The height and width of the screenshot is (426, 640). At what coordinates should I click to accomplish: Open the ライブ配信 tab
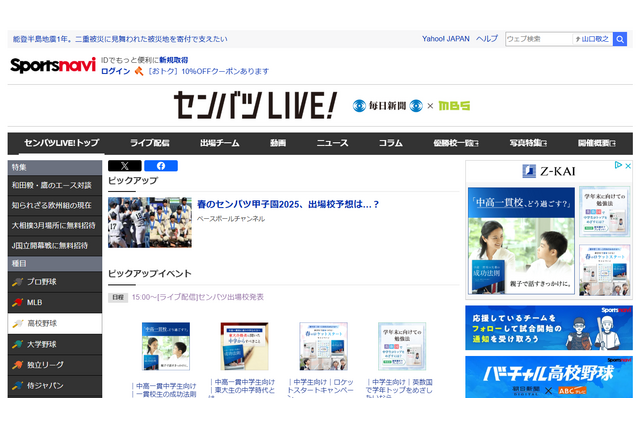point(149,143)
